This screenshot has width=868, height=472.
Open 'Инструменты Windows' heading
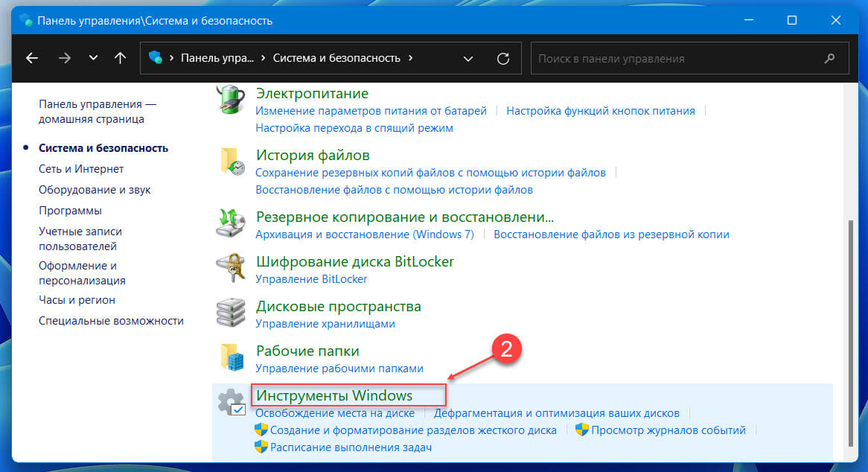pyautogui.click(x=334, y=395)
